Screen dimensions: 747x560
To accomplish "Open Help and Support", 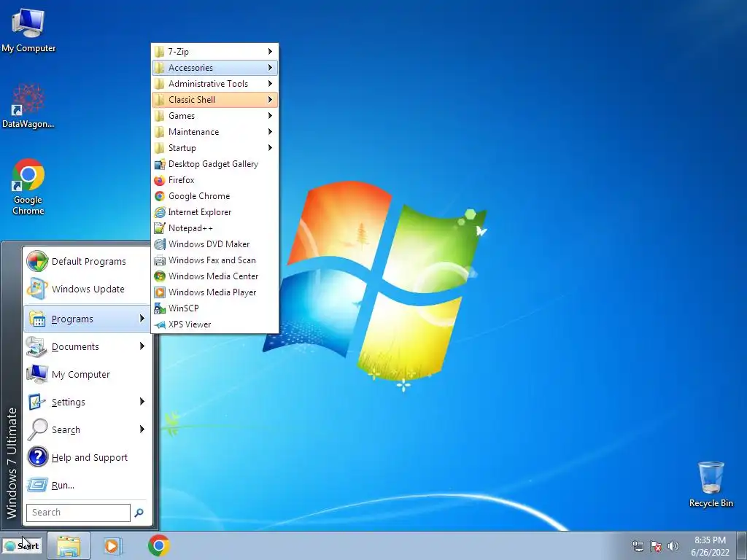I will (88, 457).
